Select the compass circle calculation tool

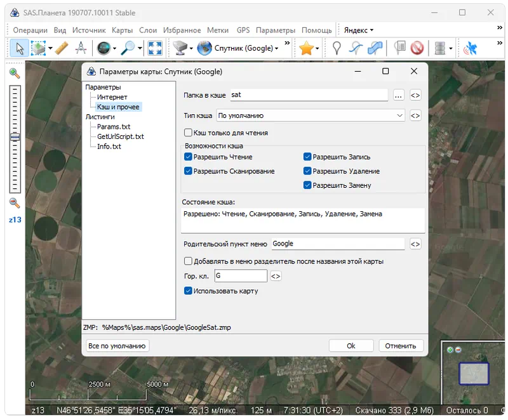point(81,48)
